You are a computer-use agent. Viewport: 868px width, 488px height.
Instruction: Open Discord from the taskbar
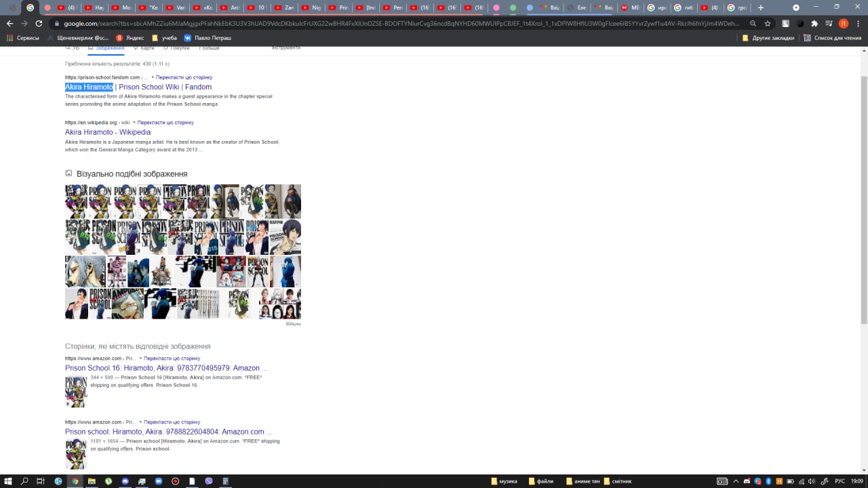coord(125,481)
